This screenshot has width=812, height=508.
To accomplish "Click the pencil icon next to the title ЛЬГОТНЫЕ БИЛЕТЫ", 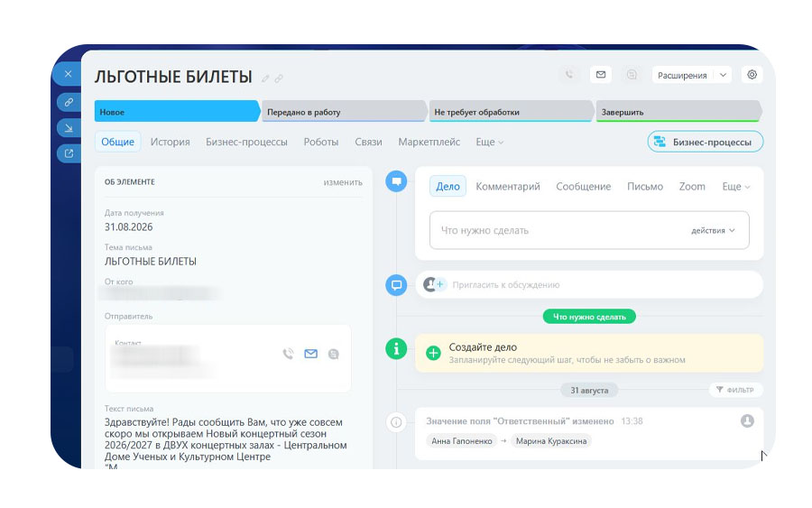I will [265, 79].
